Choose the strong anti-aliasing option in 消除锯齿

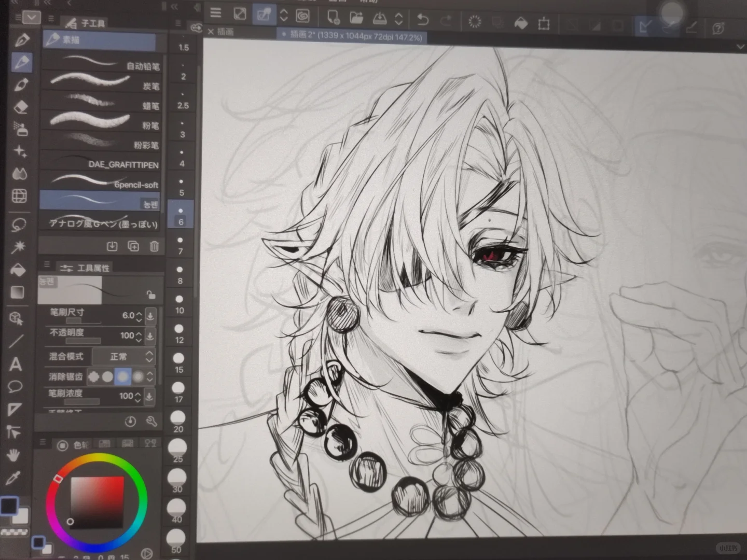pyautogui.click(x=137, y=376)
